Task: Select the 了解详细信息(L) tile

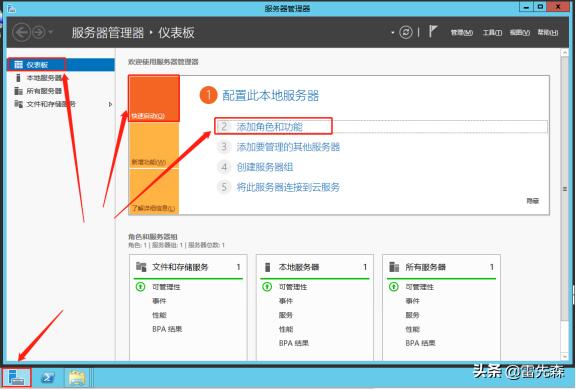Action: (x=154, y=192)
